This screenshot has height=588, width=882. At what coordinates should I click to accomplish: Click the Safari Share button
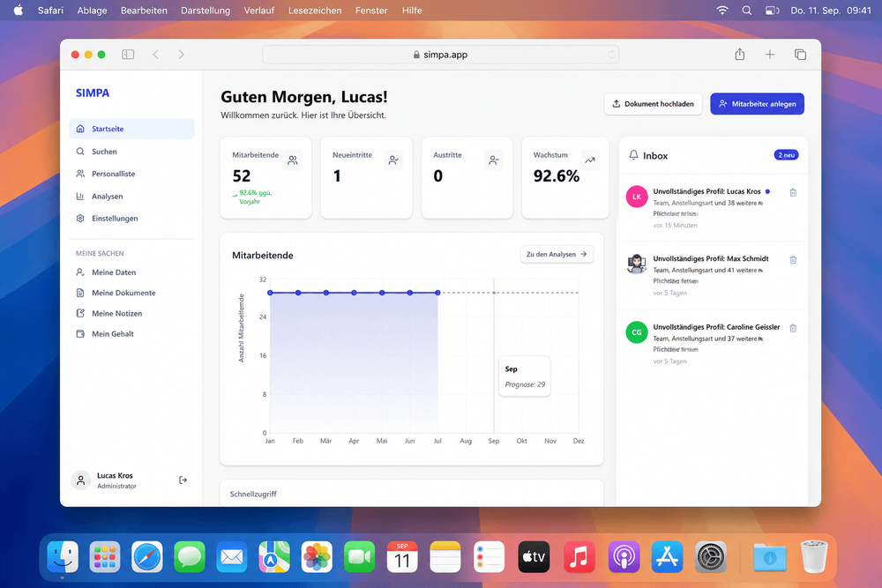pos(740,55)
